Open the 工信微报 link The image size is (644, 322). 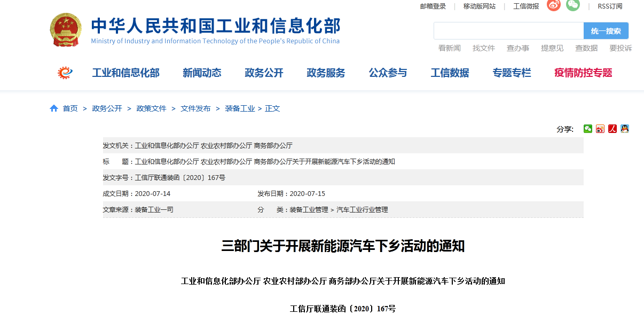point(526,6)
